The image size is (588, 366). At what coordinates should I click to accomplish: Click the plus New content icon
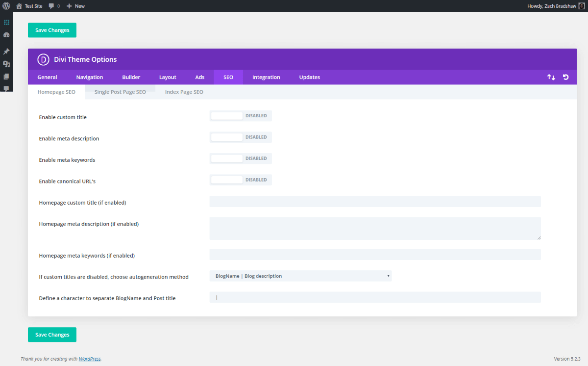tap(69, 6)
